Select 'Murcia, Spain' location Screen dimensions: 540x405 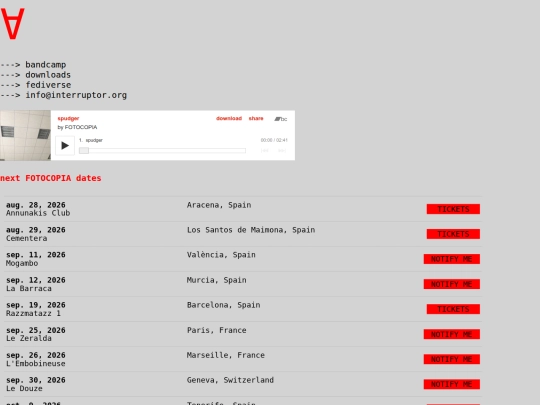click(217, 280)
